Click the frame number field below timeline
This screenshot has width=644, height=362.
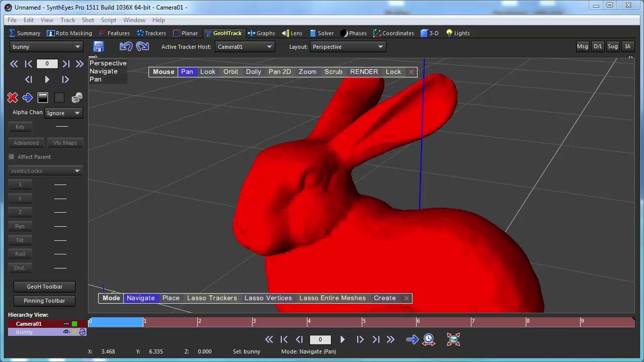(x=320, y=340)
